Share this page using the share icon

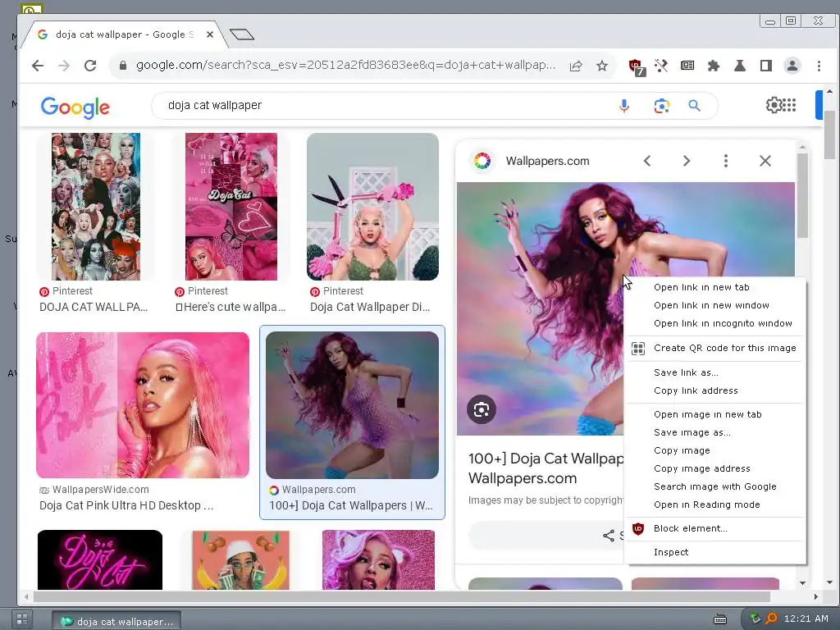point(576,66)
